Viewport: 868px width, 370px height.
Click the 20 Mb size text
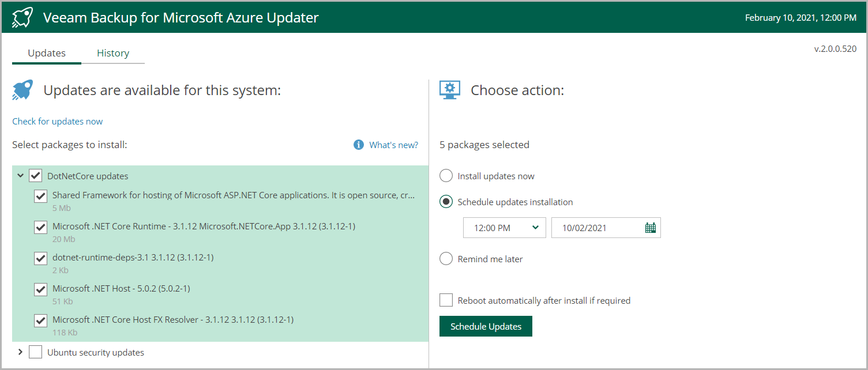tap(63, 239)
